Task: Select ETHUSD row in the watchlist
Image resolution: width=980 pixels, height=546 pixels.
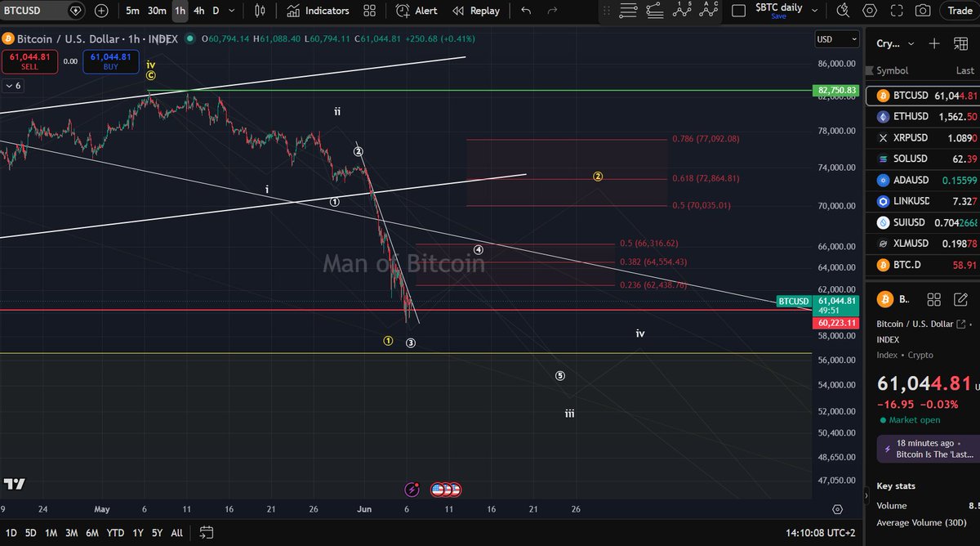Action: pyautogui.click(x=923, y=117)
